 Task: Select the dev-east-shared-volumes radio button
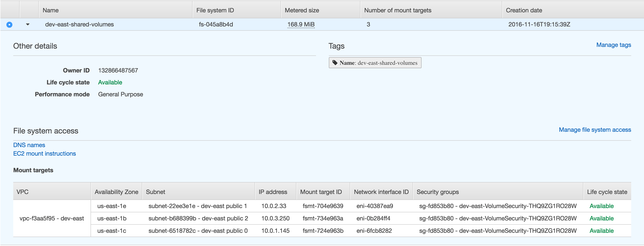[9, 25]
